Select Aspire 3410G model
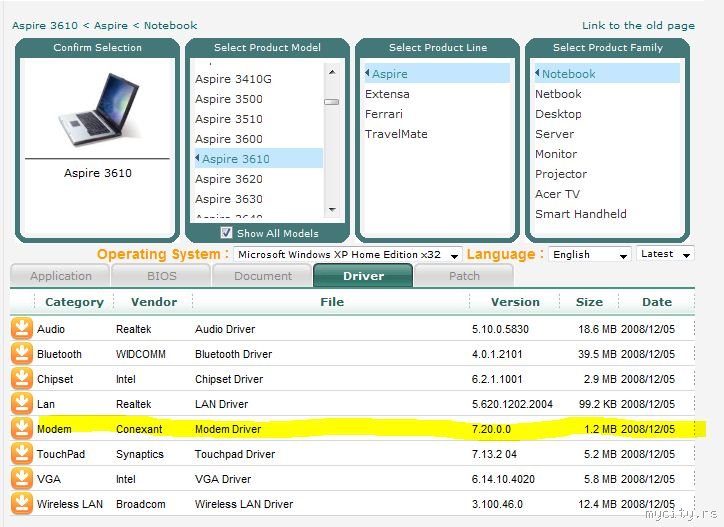 (233, 79)
